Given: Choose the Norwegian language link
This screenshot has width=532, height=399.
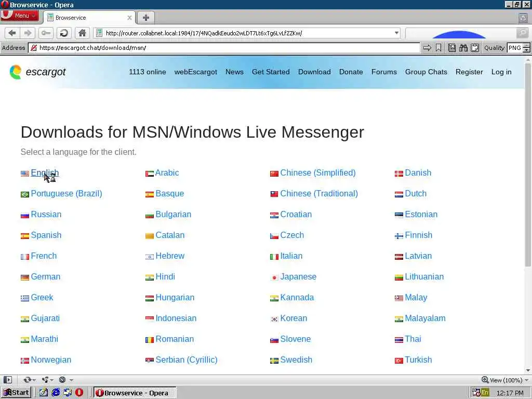Looking at the screenshot, I should (x=51, y=360).
